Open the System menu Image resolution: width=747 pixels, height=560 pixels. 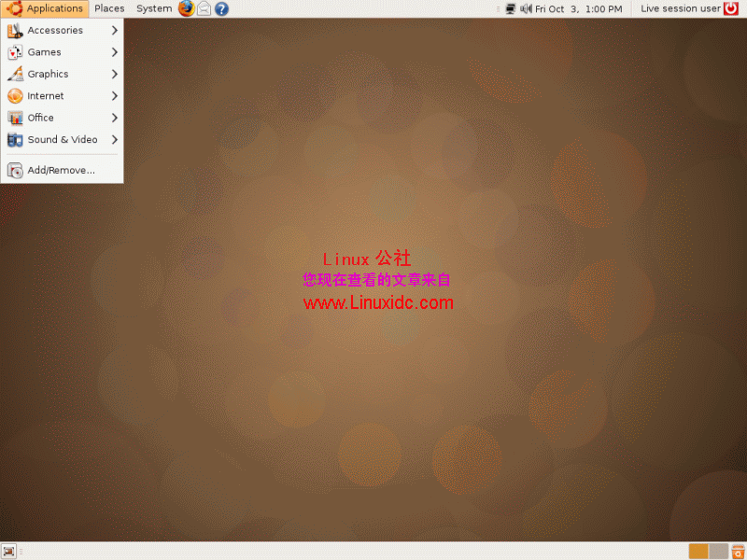point(153,7)
